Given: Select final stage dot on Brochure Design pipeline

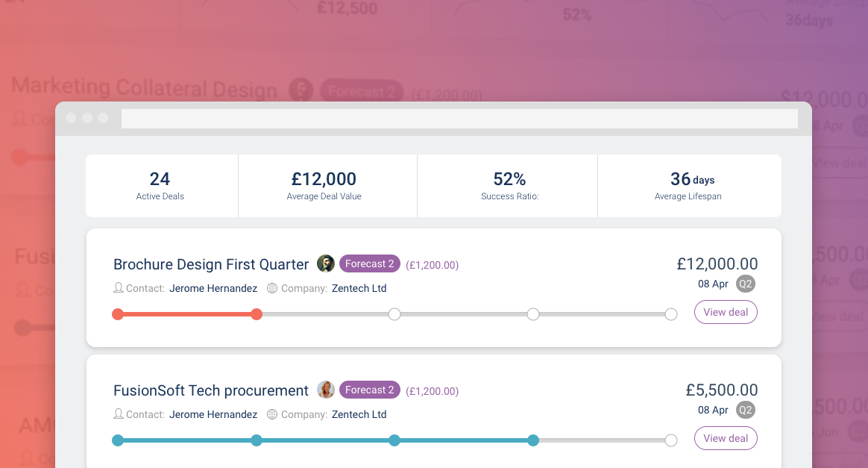Looking at the screenshot, I should click(x=671, y=314).
